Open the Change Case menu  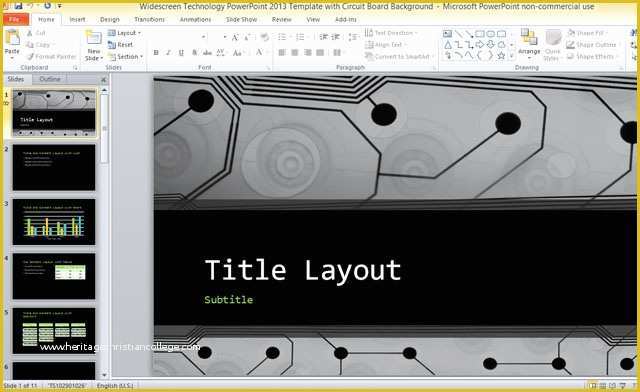click(x=238, y=52)
